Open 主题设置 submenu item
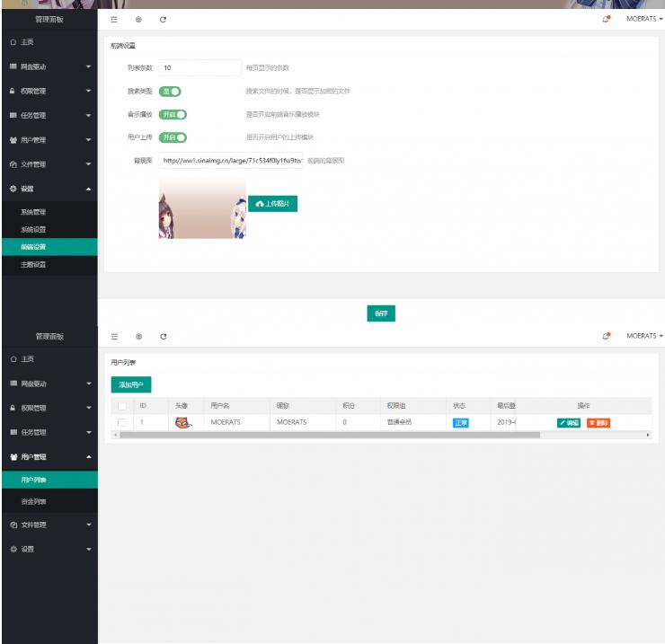This screenshot has height=644, width=665. click(x=49, y=265)
